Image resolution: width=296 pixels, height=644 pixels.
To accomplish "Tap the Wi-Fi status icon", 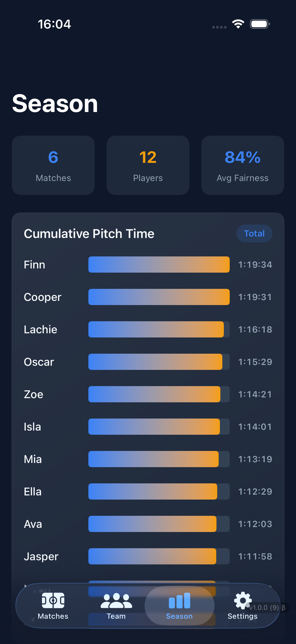I will [x=238, y=24].
